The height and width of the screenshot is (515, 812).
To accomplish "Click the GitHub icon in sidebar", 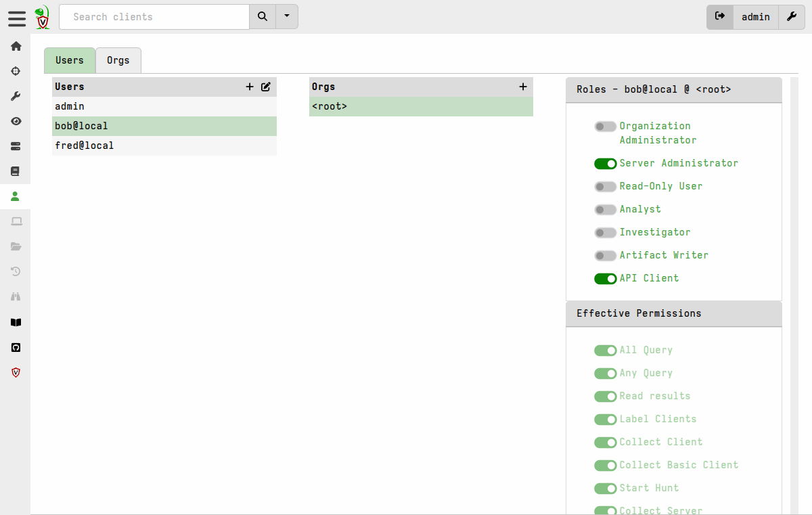I will [x=16, y=347].
